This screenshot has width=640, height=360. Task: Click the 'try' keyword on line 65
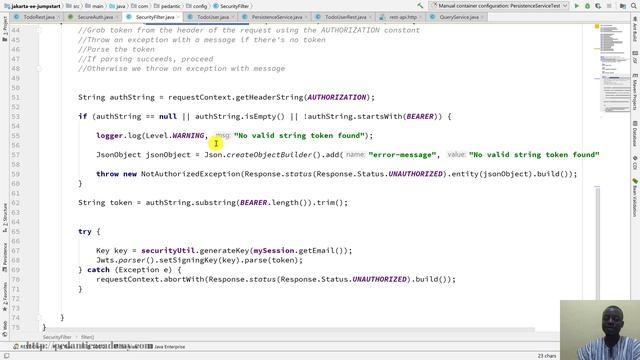(x=85, y=231)
